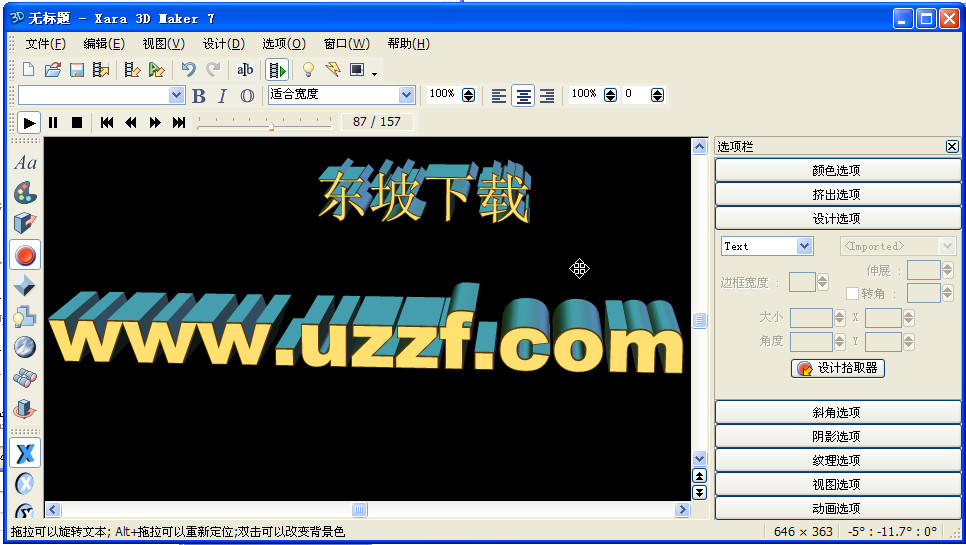Image resolution: width=966 pixels, height=545 pixels.
Task: Save the project with the floppy disk icon
Action: click(76, 70)
